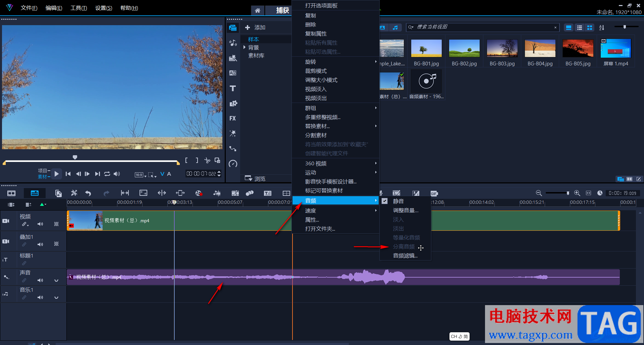Click the scissors split clip icon
This screenshot has height=345, width=644.
point(207,161)
